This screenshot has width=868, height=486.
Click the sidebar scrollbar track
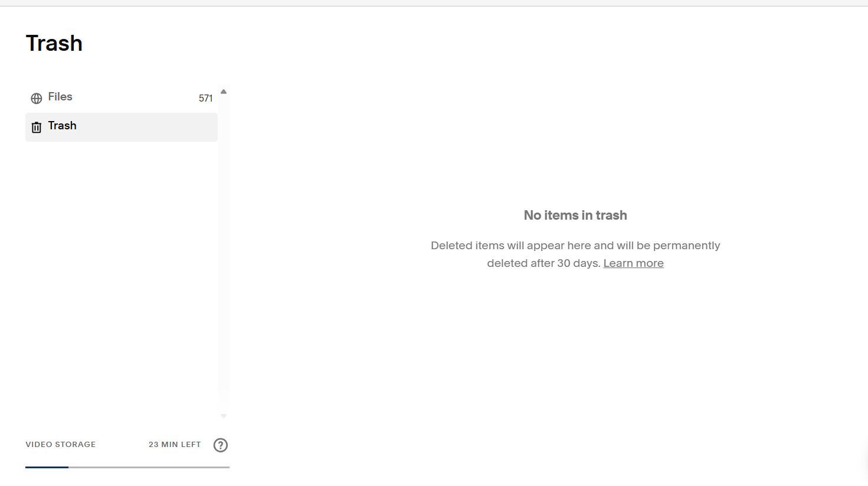coord(223,254)
